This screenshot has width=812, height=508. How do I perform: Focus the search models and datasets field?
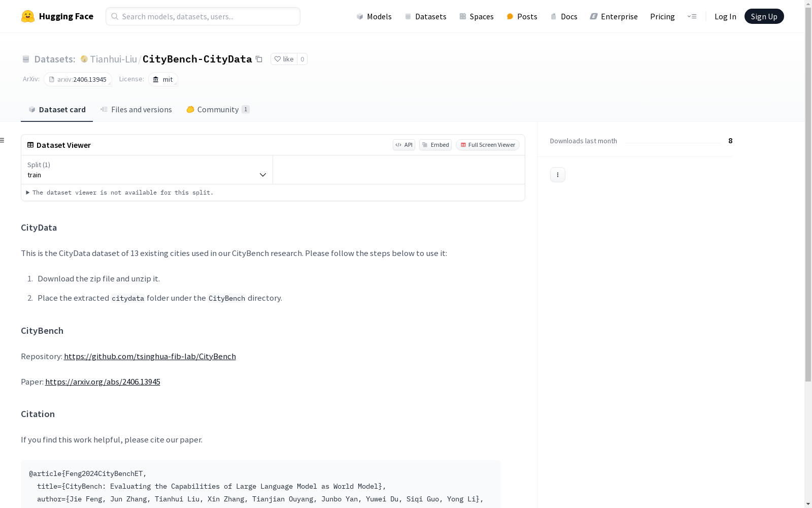coord(203,16)
